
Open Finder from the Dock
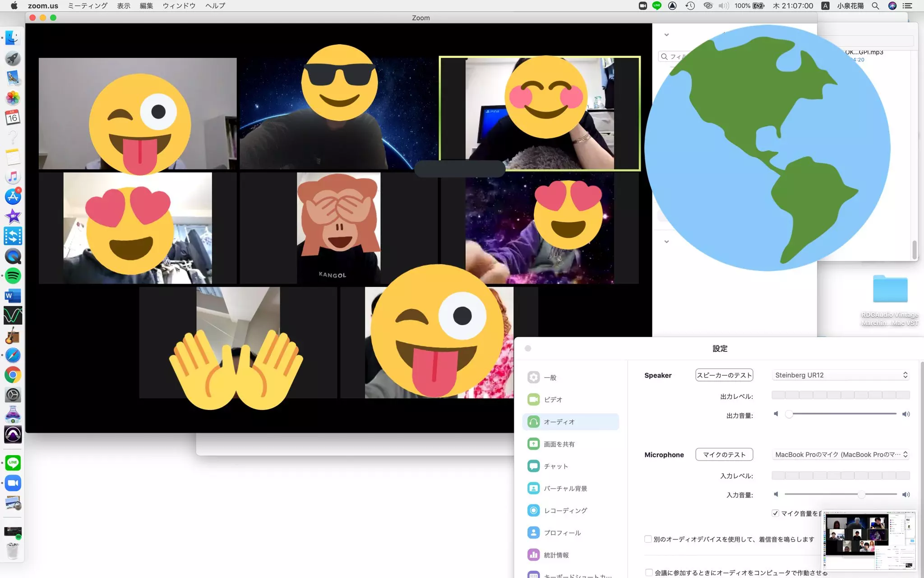point(13,38)
